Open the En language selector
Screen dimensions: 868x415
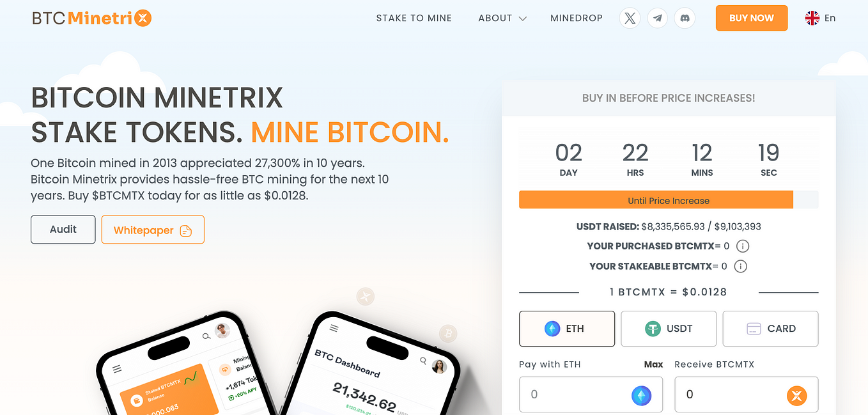tap(830, 18)
